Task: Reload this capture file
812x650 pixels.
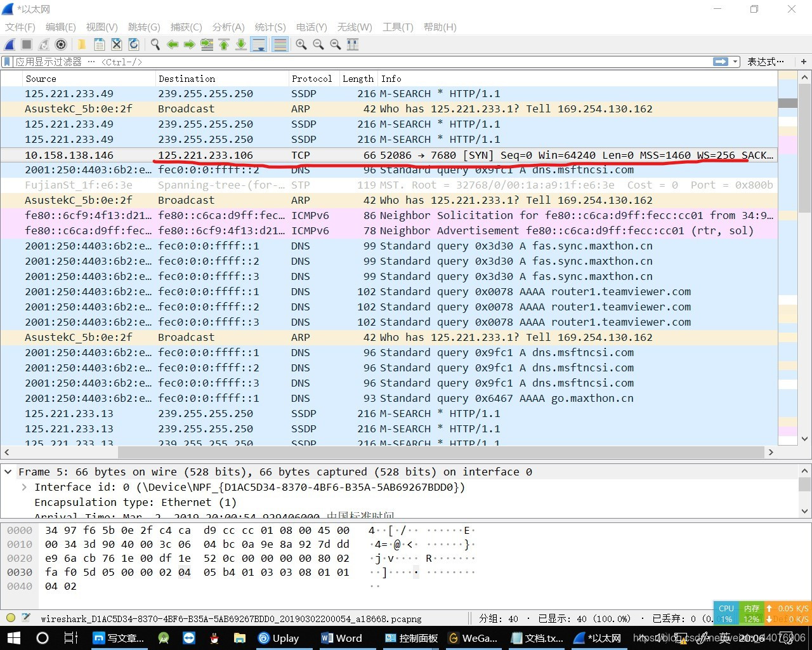Action: click(133, 44)
